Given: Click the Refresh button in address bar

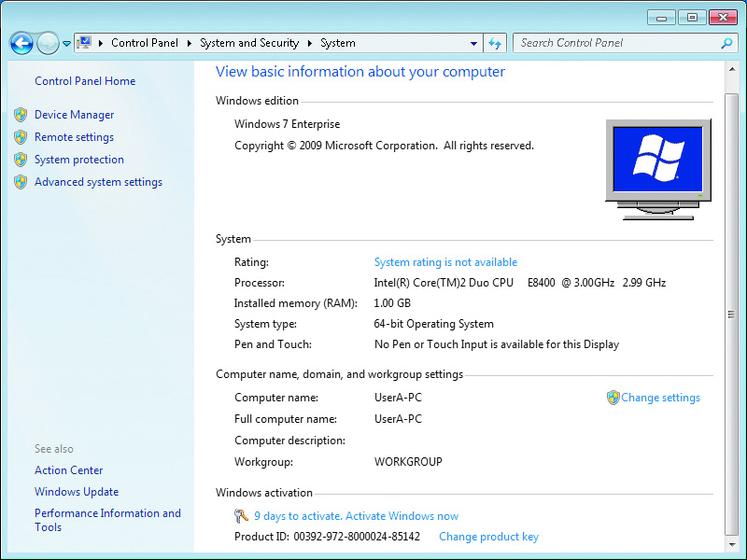Looking at the screenshot, I should (495, 43).
